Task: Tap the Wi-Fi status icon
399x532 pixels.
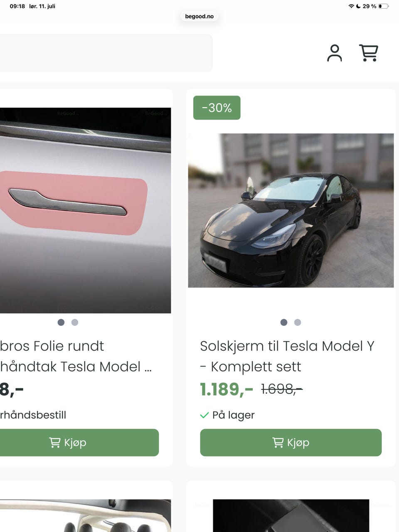Action: click(351, 6)
